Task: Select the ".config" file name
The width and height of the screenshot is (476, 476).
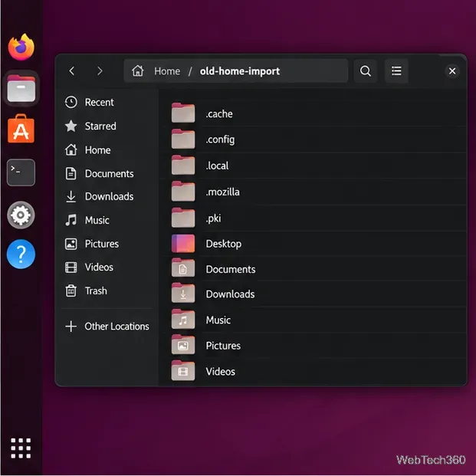Action: [220, 140]
